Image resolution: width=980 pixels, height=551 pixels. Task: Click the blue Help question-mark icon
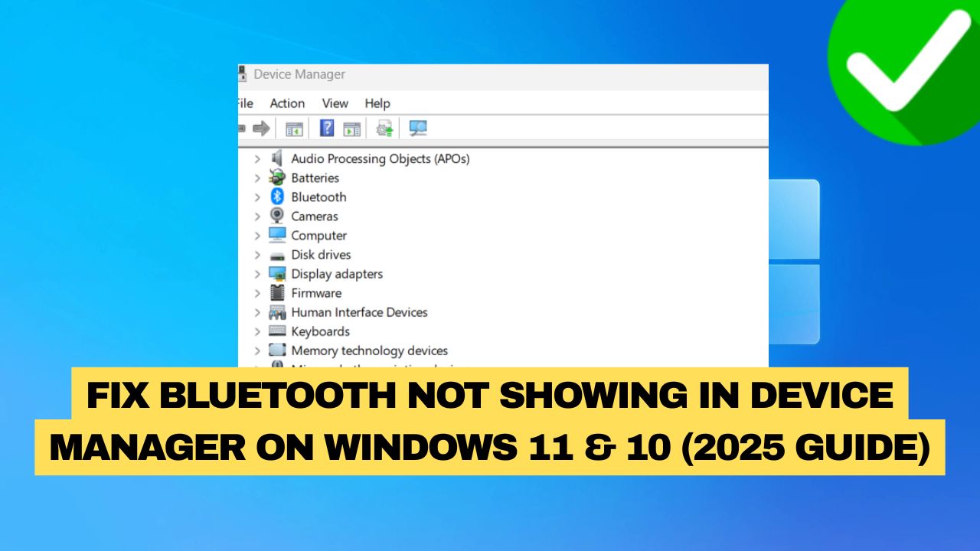[327, 129]
